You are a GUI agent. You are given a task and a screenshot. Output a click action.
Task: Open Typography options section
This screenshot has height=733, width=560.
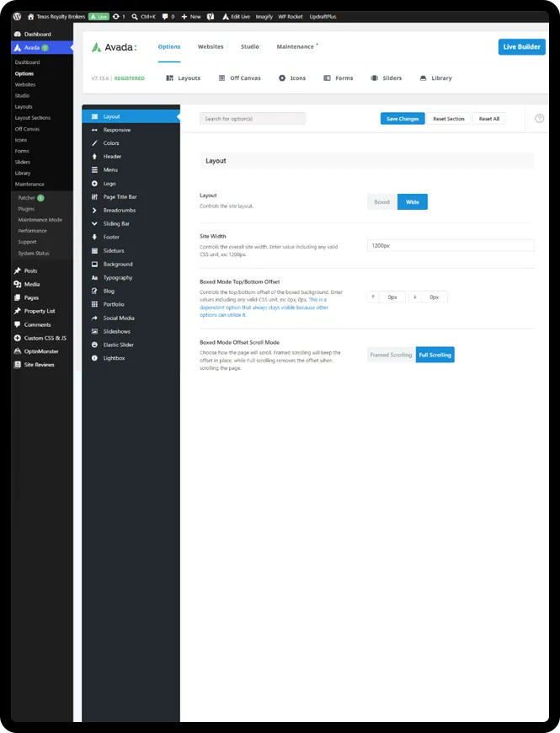[x=131, y=278]
